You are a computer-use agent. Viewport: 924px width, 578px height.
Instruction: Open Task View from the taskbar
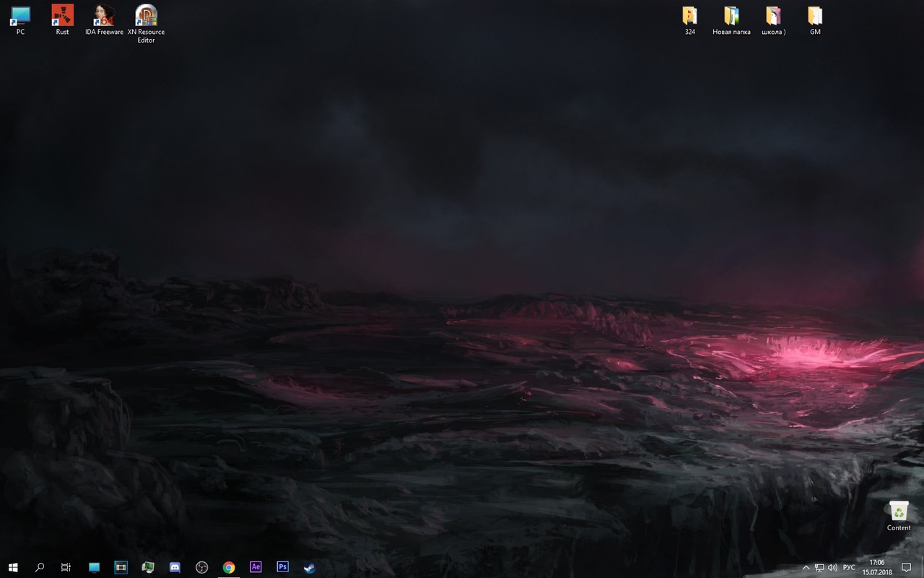(66, 567)
